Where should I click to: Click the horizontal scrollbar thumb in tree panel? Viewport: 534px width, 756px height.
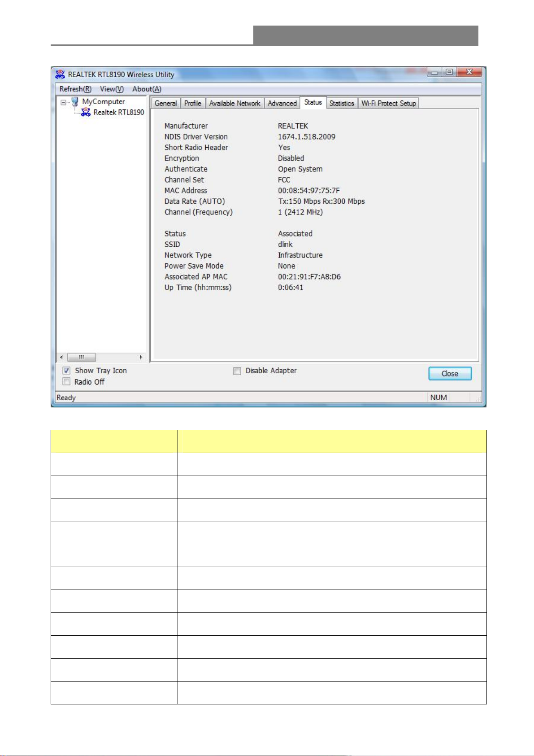point(82,358)
